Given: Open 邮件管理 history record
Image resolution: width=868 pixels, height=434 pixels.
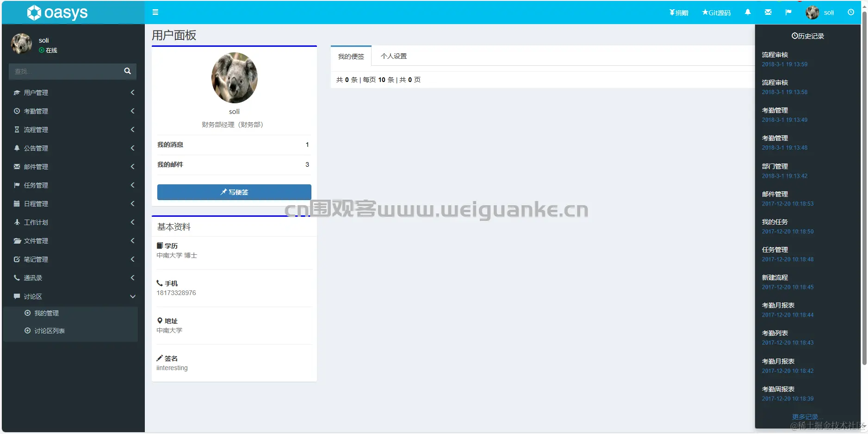Looking at the screenshot, I should (x=775, y=194).
